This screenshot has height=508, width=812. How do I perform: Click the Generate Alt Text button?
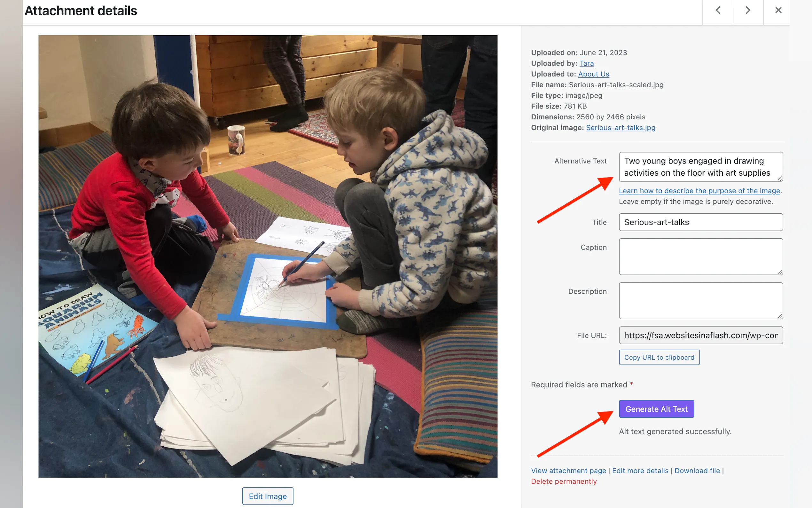[x=656, y=409]
